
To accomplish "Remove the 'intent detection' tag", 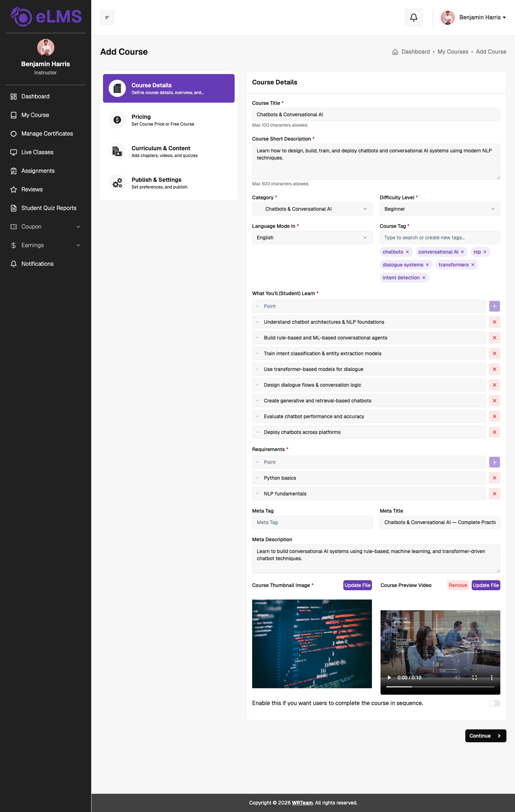I will pos(424,278).
